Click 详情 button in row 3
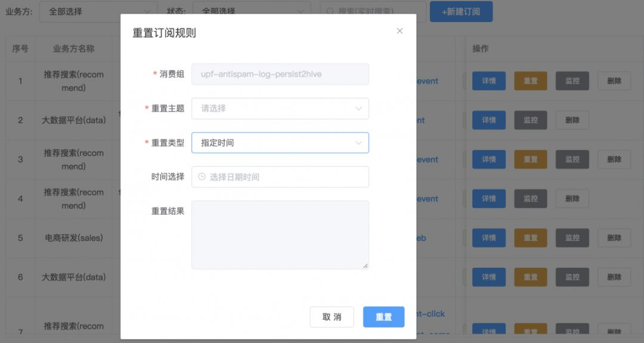This screenshot has width=644, height=343. pyautogui.click(x=489, y=159)
